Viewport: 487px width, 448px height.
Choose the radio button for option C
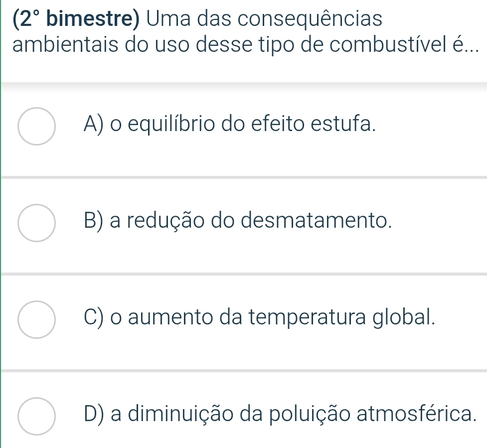[x=36, y=320]
